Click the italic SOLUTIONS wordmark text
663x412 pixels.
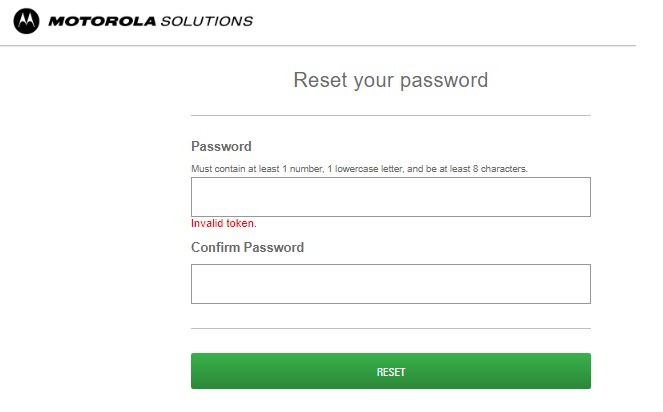tap(207, 21)
